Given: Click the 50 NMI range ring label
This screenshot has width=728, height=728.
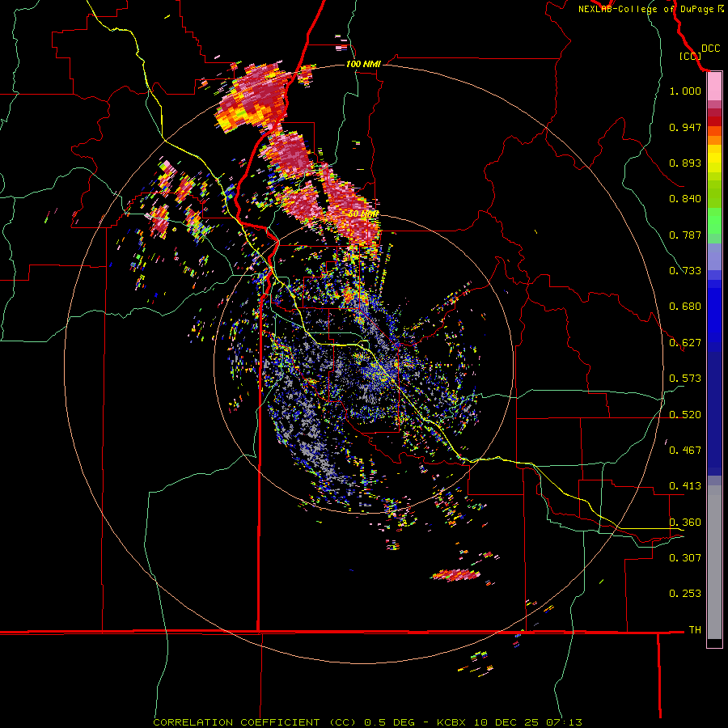Looking at the screenshot, I should pos(363,214).
